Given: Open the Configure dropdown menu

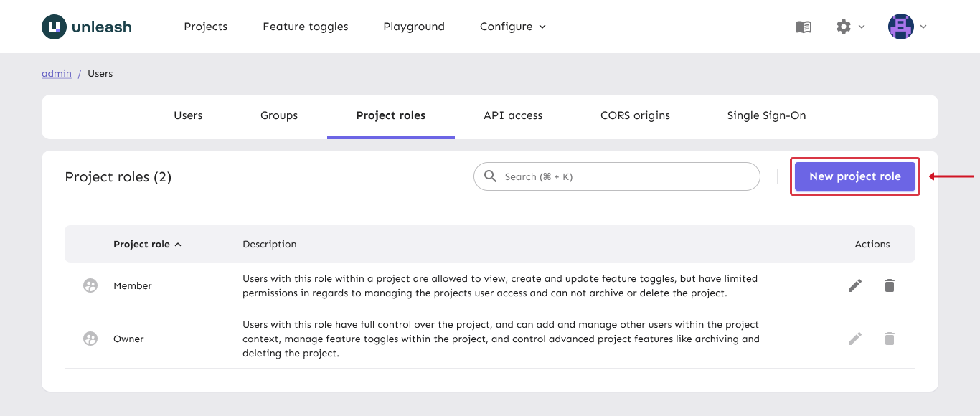Looking at the screenshot, I should click(512, 26).
